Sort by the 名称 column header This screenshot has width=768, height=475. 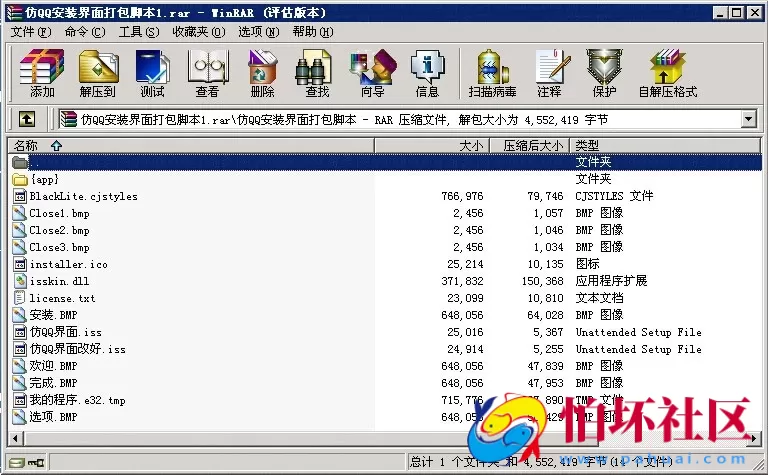(x=191, y=145)
